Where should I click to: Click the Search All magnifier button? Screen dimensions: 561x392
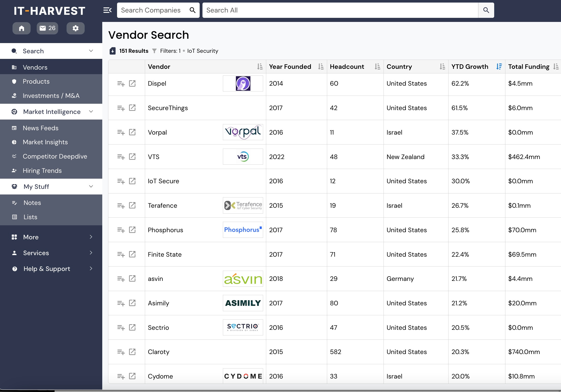(x=486, y=10)
